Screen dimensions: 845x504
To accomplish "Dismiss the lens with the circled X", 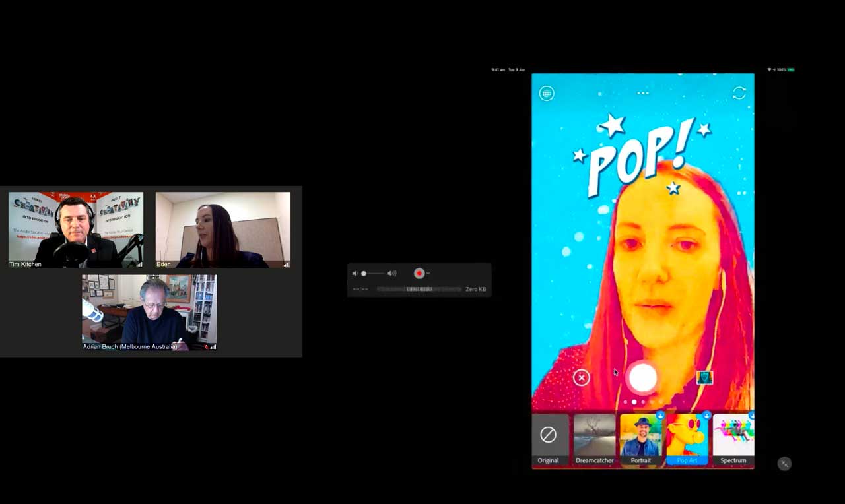I will (x=581, y=377).
